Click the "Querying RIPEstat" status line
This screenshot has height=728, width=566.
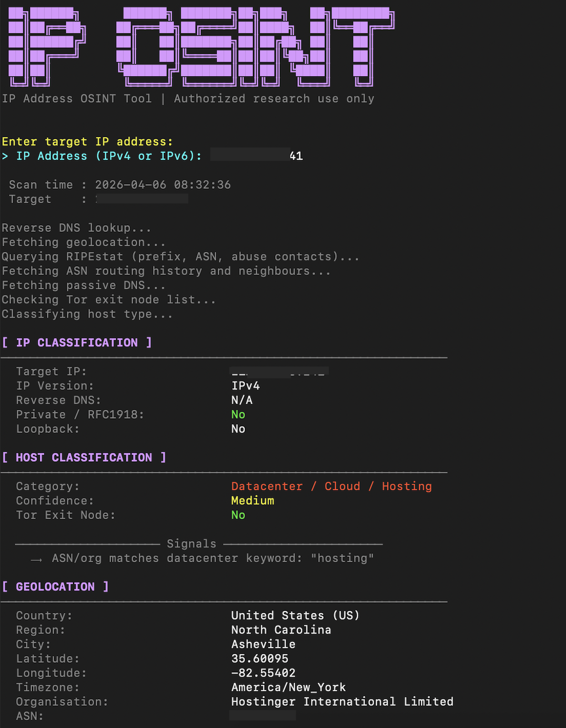(x=180, y=257)
